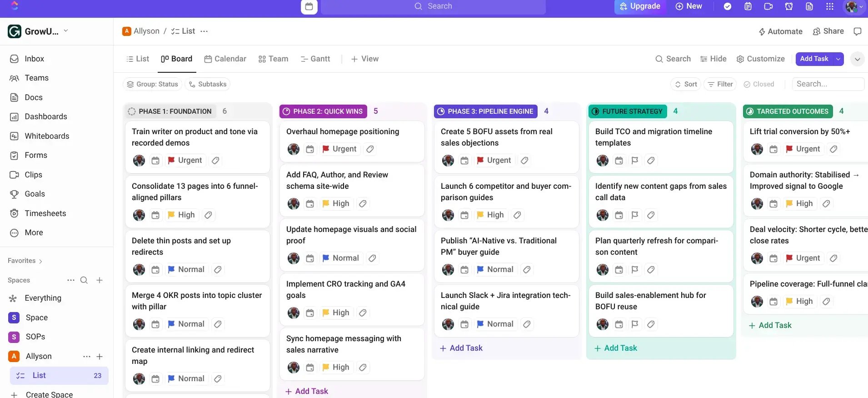The width and height of the screenshot is (868, 398).
Task: Click the Future Strategy status label
Action: (x=628, y=111)
